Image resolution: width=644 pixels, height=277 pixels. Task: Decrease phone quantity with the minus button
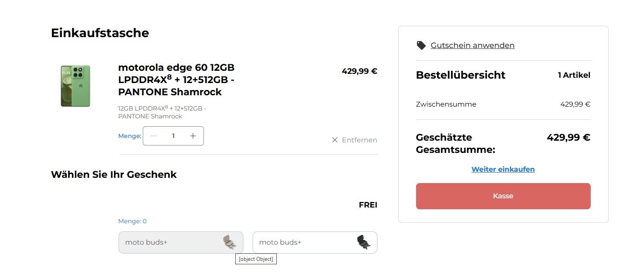(x=154, y=136)
